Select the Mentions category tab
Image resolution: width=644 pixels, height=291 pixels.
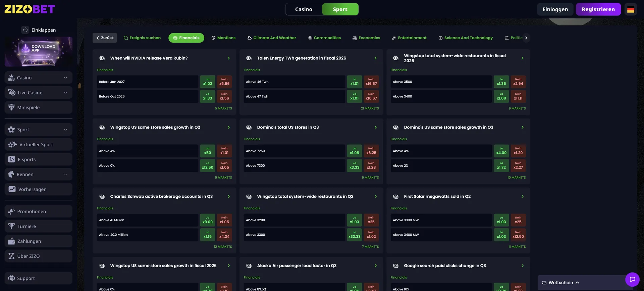coord(223,38)
